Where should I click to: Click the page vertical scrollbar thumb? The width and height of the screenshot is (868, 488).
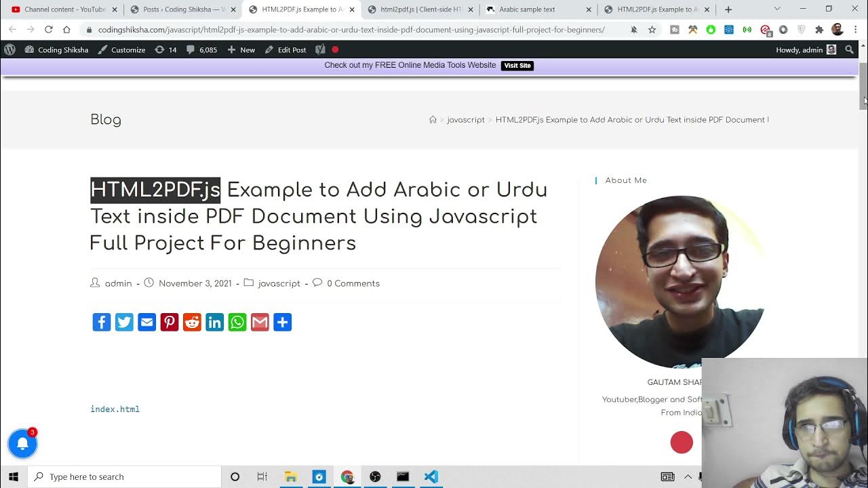click(x=863, y=85)
